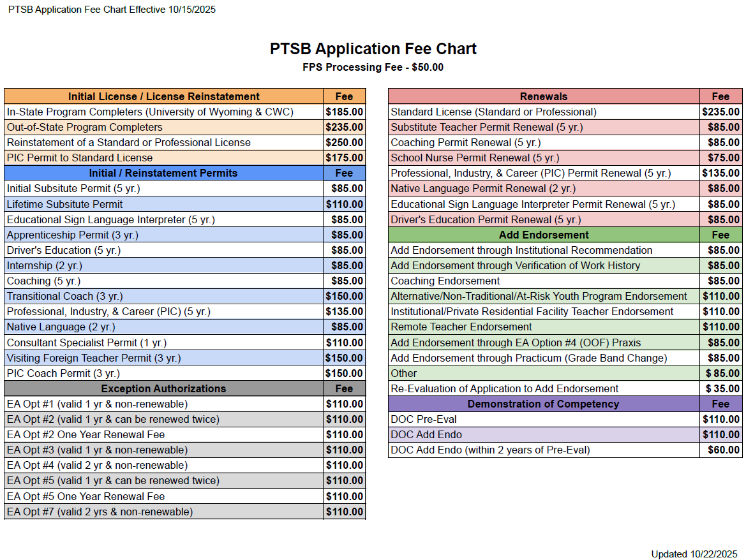The height and width of the screenshot is (560, 746).
Task: Click the Demonstration of Competency purple header
Action: 543,404
